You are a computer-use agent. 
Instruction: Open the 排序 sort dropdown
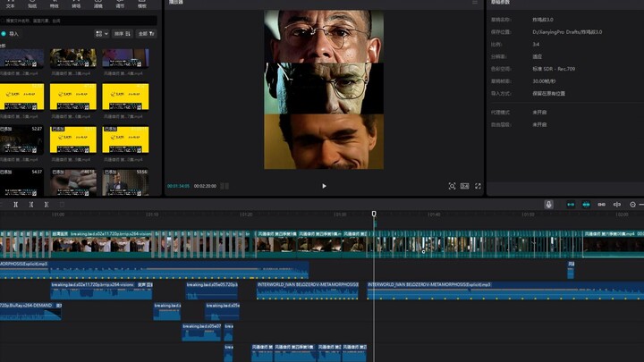point(122,33)
